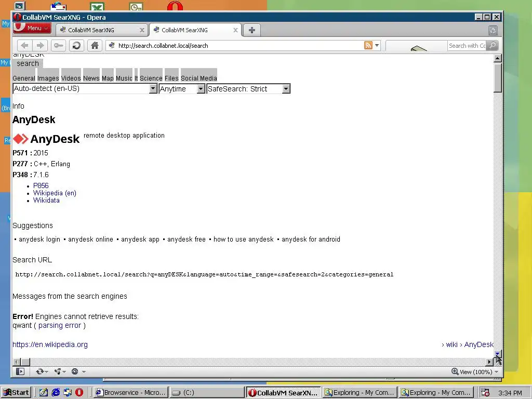Switch to the (C:) taskbar button
The image size is (532, 399).
tap(206, 393)
